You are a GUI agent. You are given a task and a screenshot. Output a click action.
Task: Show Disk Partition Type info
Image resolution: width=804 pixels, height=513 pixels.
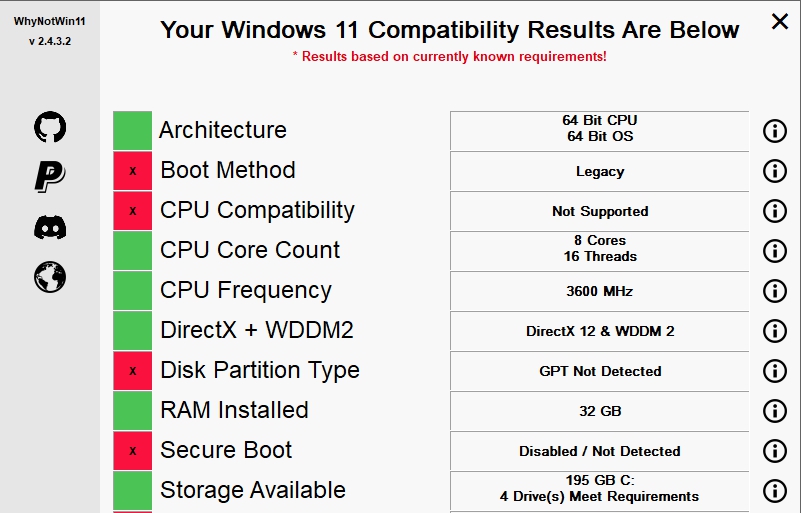774,371
